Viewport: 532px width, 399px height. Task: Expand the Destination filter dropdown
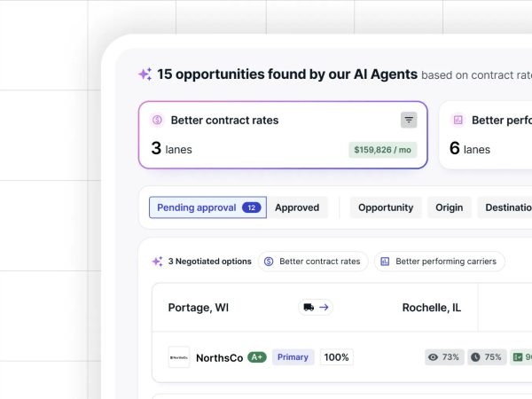coord(506,207)
